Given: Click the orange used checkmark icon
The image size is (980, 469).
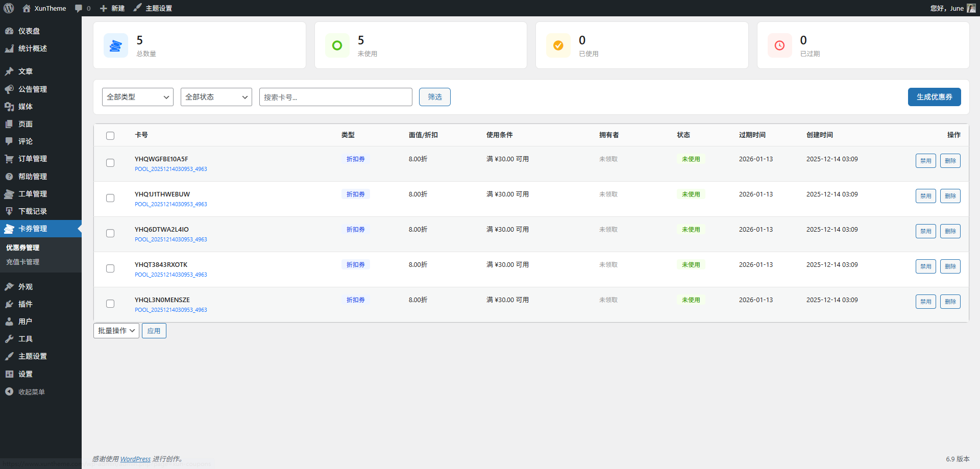Looking at the screenshot, I should (x=558, y=46).
